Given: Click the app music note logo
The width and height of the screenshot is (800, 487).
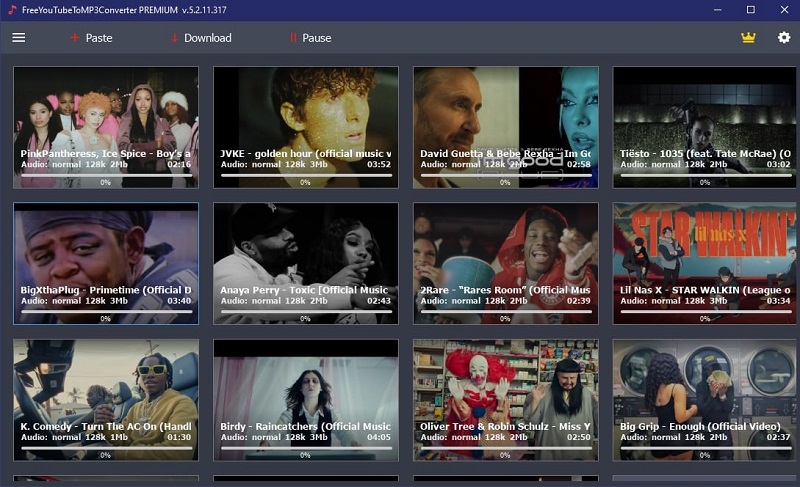Looking at the screenshot, I should pos(12,10).
